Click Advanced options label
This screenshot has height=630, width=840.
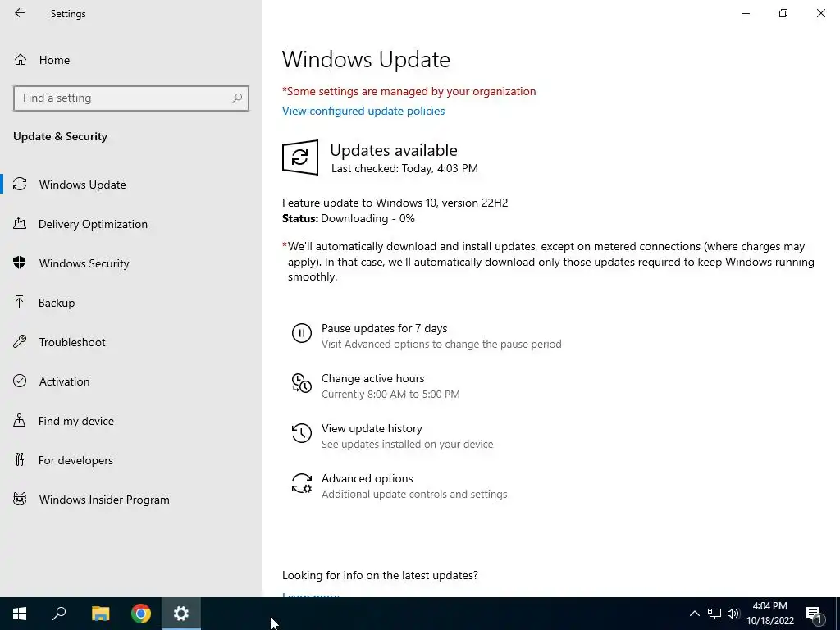367,478
